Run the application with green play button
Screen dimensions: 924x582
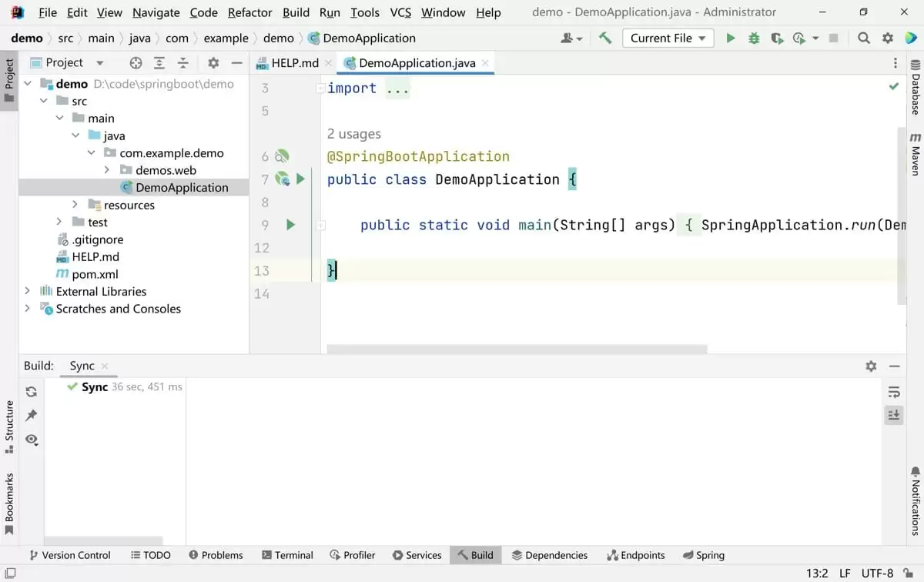pyautogui.click(x=731, y=38)
